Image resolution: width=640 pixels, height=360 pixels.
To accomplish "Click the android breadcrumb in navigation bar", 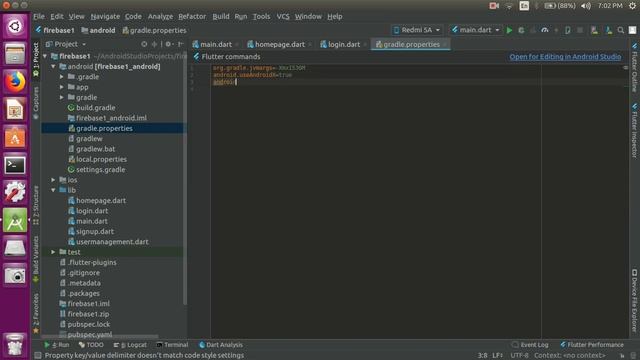I will pos(98,30).
